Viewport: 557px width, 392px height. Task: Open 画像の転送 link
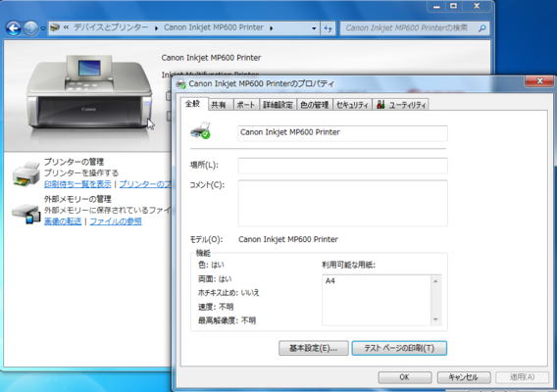pos(63,221)
